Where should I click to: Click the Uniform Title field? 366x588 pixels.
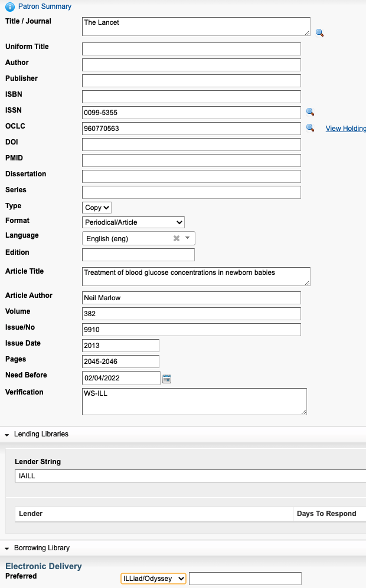tap(191, 49)
